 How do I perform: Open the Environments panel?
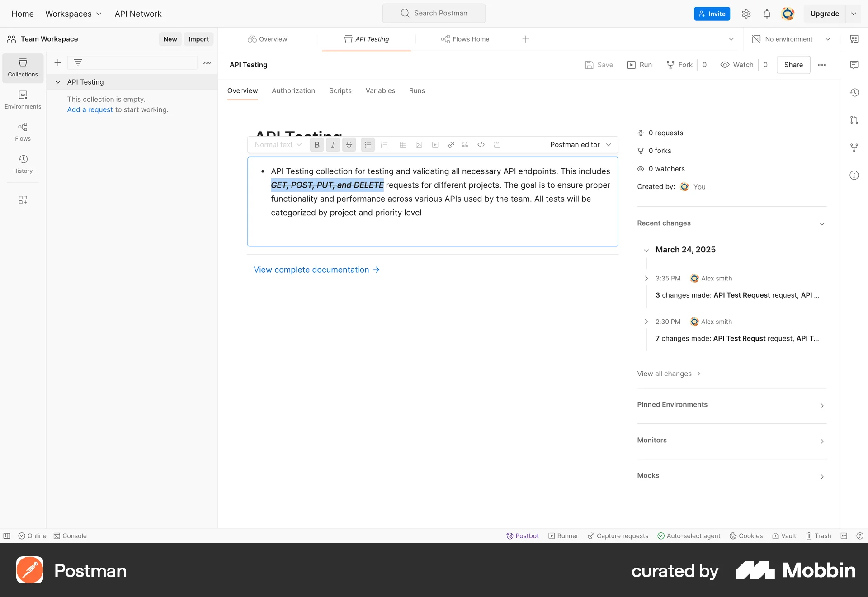[x=23, y=100]
